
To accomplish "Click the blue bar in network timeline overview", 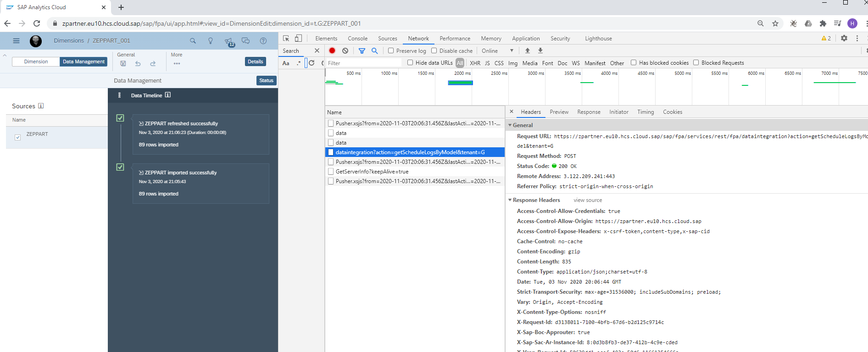I will (460, 83).
